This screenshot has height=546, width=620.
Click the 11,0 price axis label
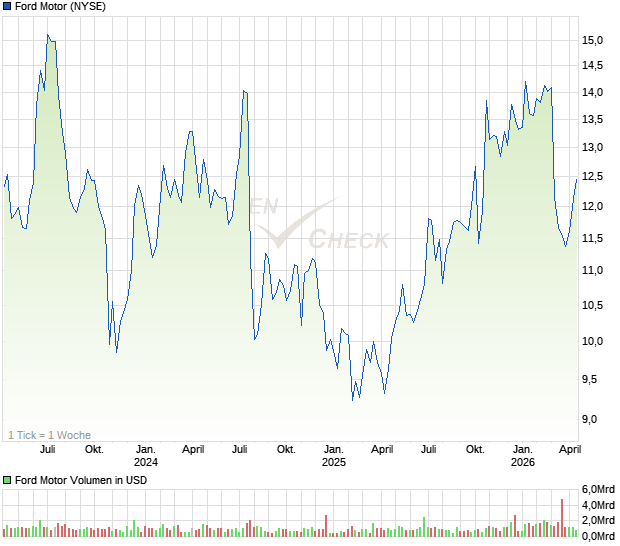(592, 270)
